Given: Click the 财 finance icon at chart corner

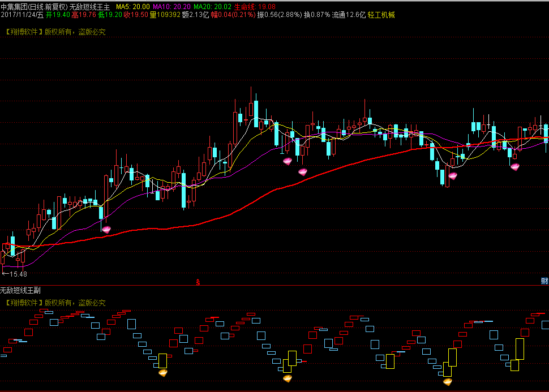Looking at the screenshot, I should click(545, 281).
